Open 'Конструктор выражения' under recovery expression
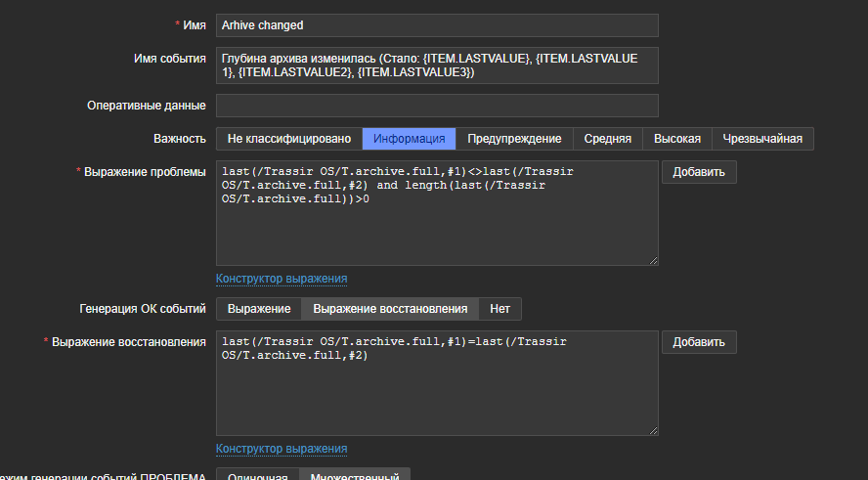The width and height of the screenshot is (868, 480). [282, 449]
